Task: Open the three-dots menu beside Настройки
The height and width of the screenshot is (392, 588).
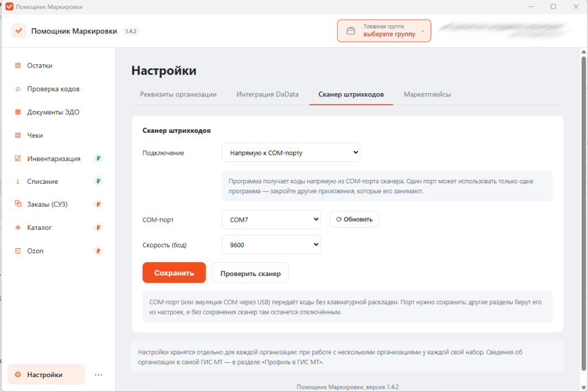Action: pos(99,375)
